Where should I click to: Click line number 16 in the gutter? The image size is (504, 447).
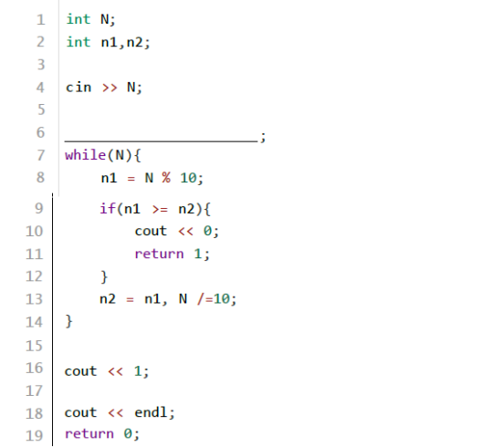click(34, 368)
